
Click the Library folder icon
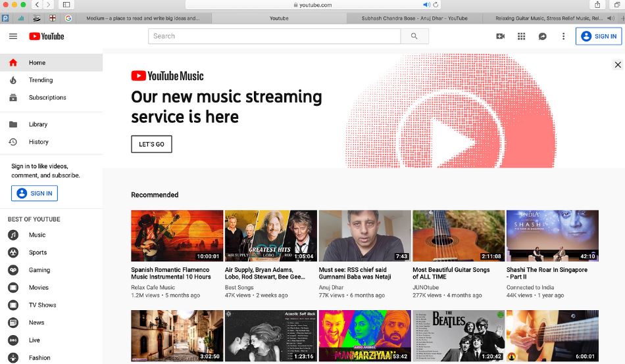point(13,124)
